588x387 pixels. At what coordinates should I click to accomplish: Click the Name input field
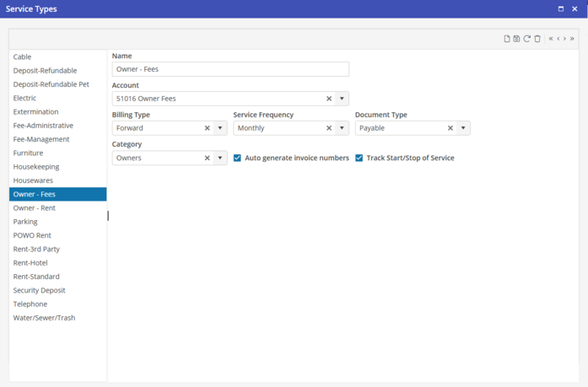229,69
